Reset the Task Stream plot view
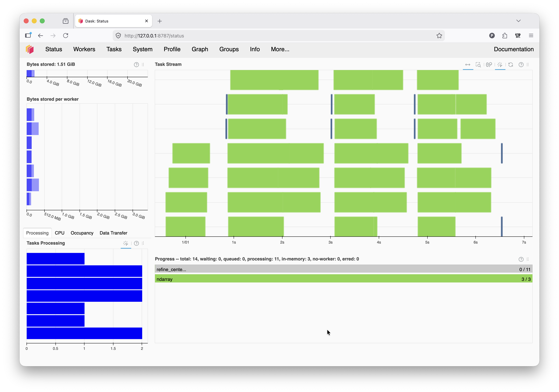 (x=511, y=65)
